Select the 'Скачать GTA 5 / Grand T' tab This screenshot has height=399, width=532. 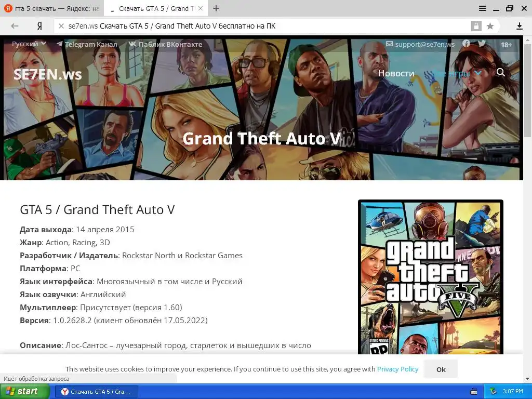pyautogui.click(x=156, y=8)
